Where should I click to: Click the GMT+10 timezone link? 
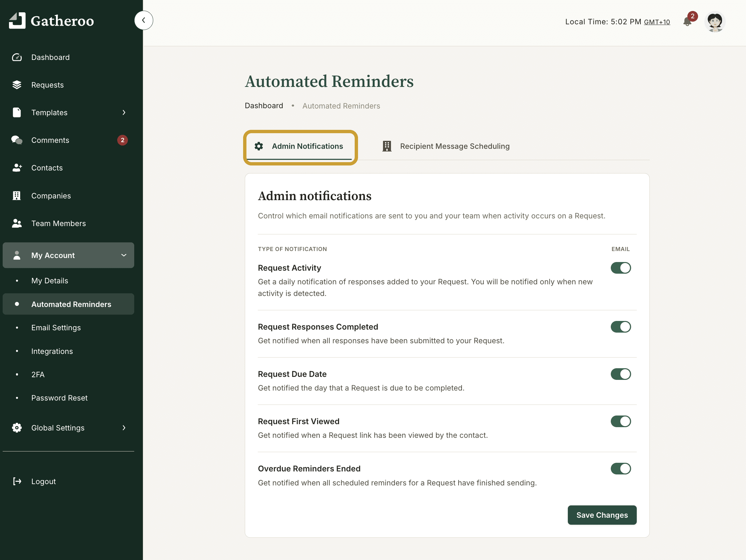coord(657,22)
